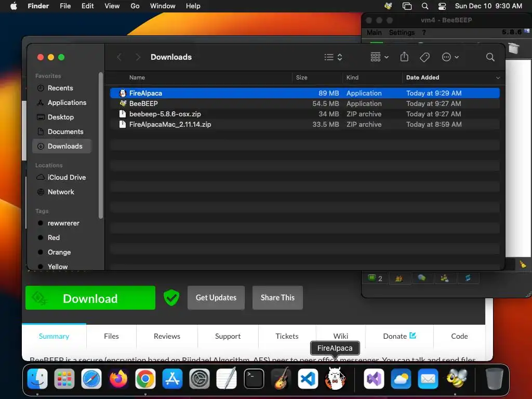The width and height of the screenshot is (532, 399).
Task: Toggle sort order chevron on Date Added column
Action: (498, 78)
